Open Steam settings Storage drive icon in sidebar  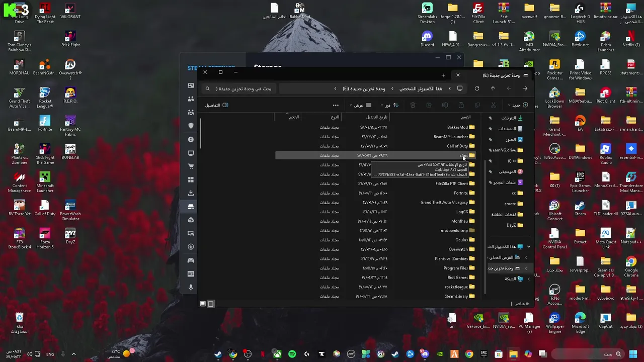tap(191, 206)
